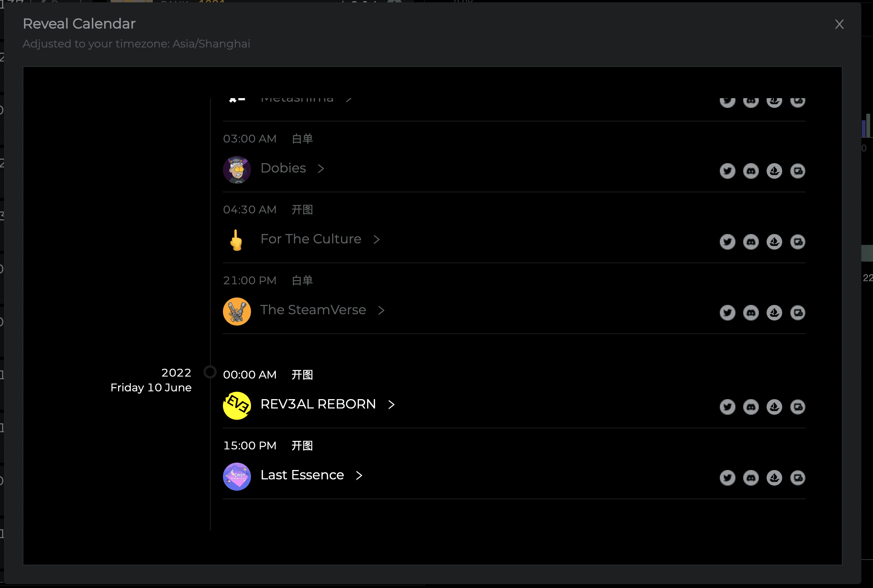This screenshot has height=588, width=873.
Task: Open the Dobies Twitter icon
Action: [727, 171]
